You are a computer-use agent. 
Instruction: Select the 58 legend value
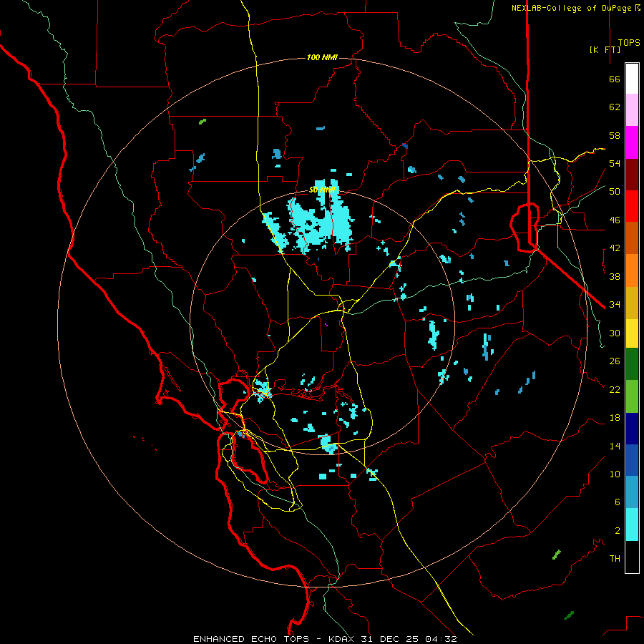615,135
